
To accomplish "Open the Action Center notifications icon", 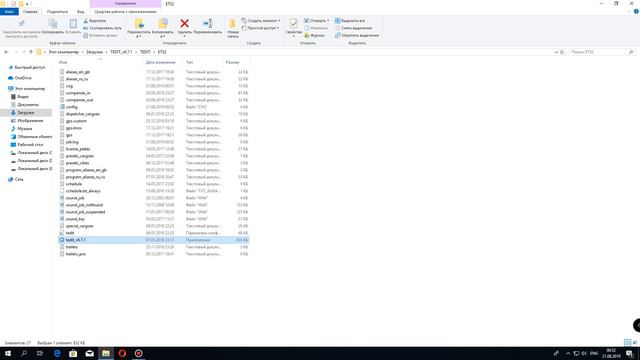I will tap(630, 353).
